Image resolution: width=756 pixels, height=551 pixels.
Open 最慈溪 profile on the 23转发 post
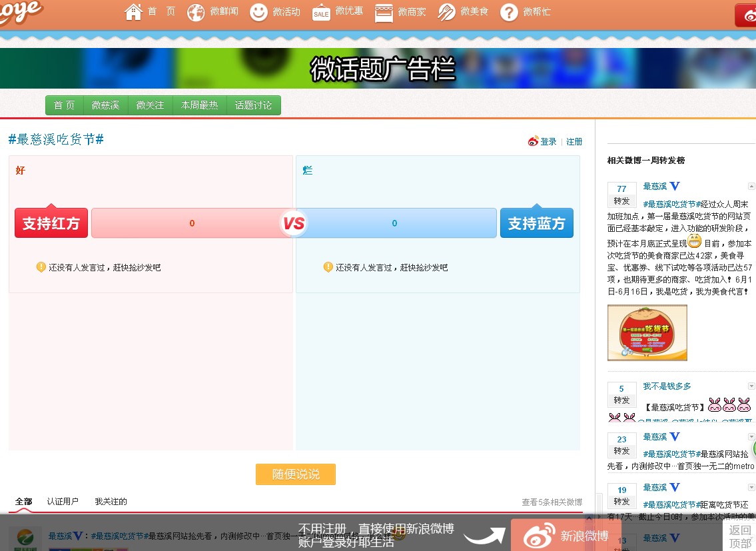(x=655, y=436)
